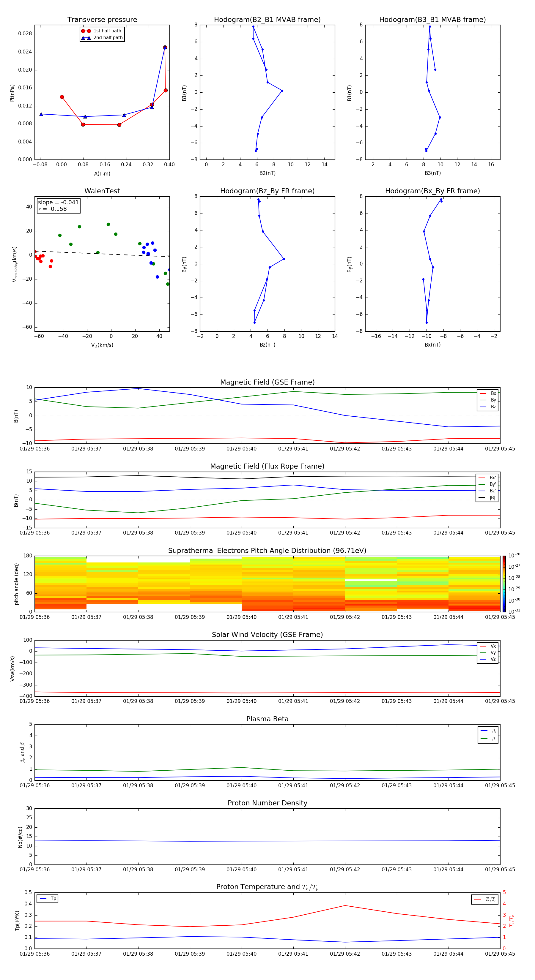
Task: Click the Suprathermal Electrons Pitch Angle Distribution title
Action: point(267,551)
